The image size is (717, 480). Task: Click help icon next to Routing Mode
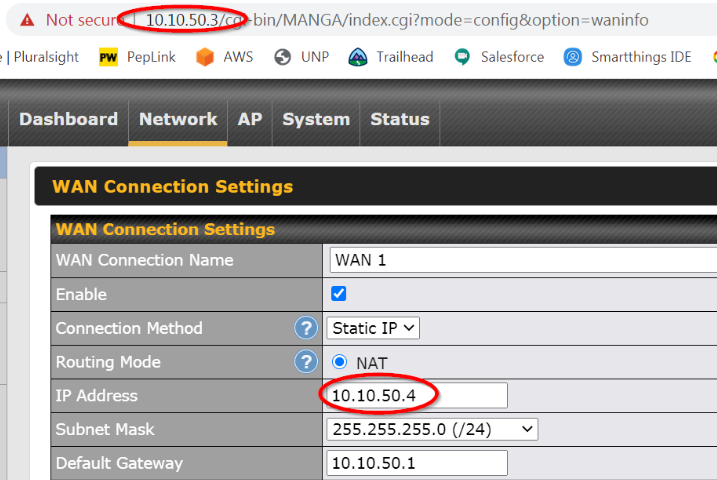pyautogui.click(x=305, y=362)
